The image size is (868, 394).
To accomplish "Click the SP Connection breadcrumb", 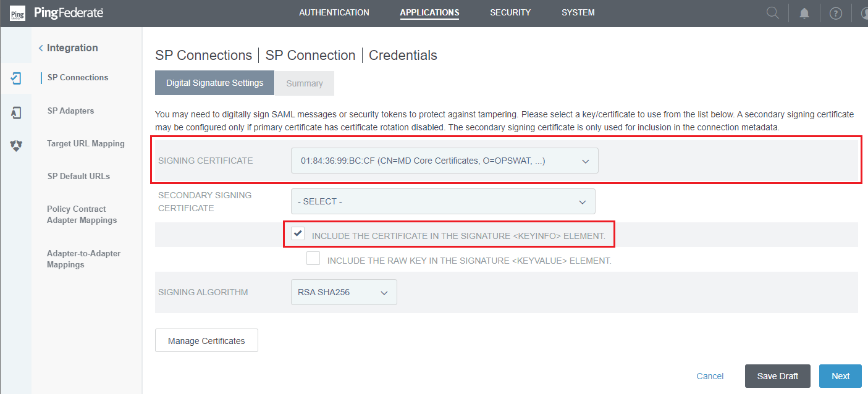I will (310, 55).
